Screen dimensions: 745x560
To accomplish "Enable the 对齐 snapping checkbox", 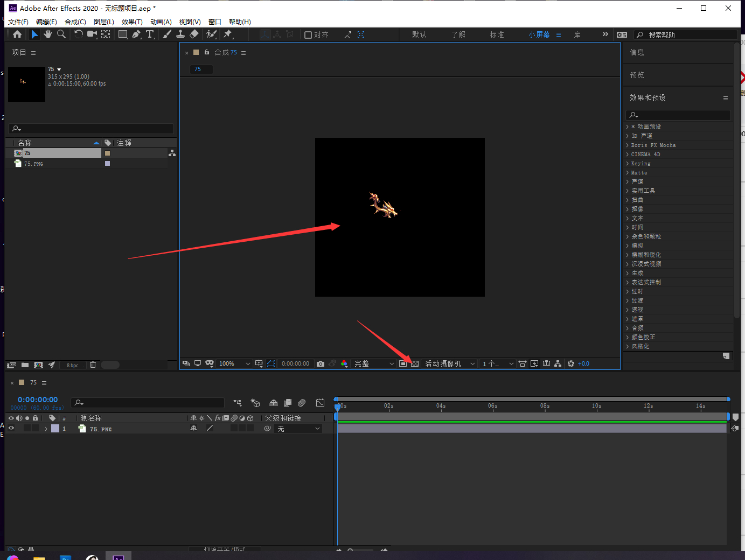I will [x=308, y=35].
